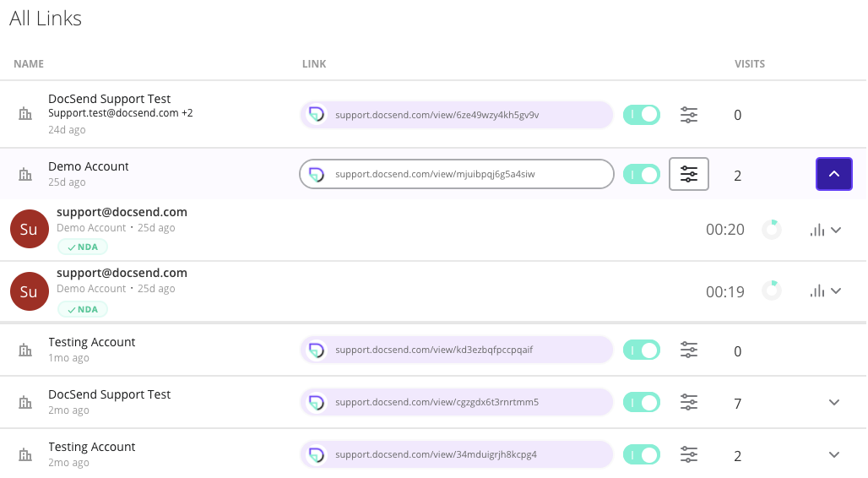Click DocSend logo icon in 34mduigrjh8kcpg4 link

[316, 454]
